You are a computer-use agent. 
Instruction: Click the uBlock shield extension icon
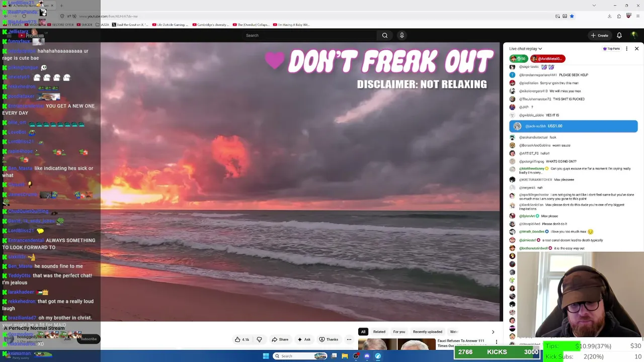click(629, 16)
